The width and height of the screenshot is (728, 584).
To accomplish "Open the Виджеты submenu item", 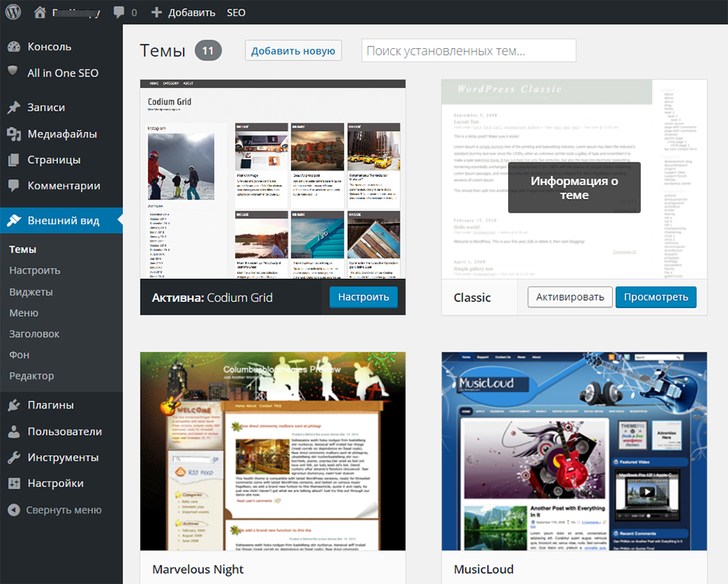I will pyautogui.click(x=31, y=291).
